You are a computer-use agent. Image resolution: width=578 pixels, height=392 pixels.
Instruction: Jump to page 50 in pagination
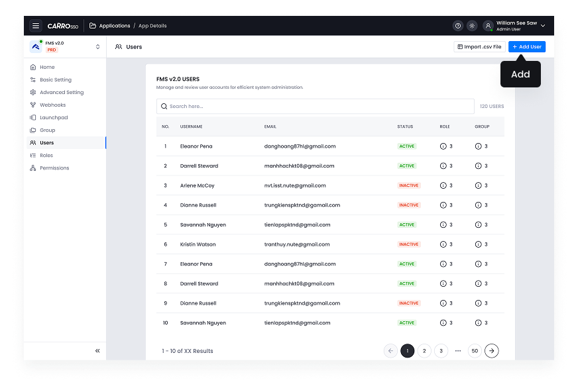(x=474, y=351)
